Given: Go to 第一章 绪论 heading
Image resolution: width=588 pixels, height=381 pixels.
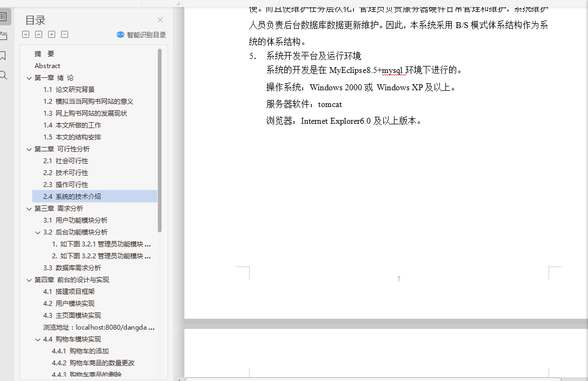Looking at the screenshot, I should (54, 78).
